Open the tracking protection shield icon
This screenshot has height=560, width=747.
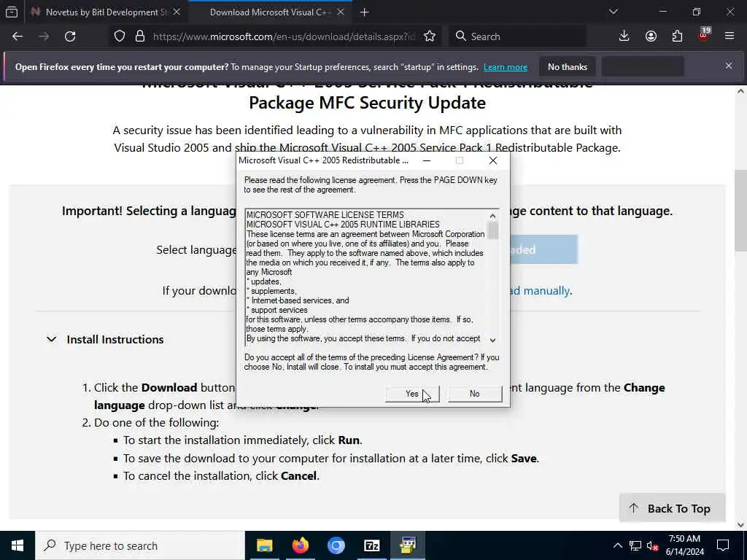point(120,36)
